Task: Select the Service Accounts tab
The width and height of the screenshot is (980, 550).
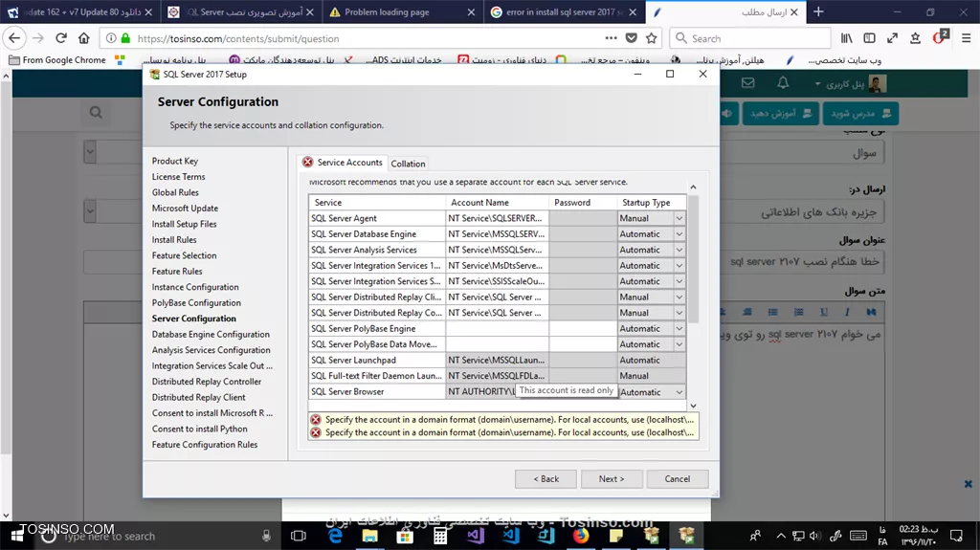Action: [x=343, y=162]
